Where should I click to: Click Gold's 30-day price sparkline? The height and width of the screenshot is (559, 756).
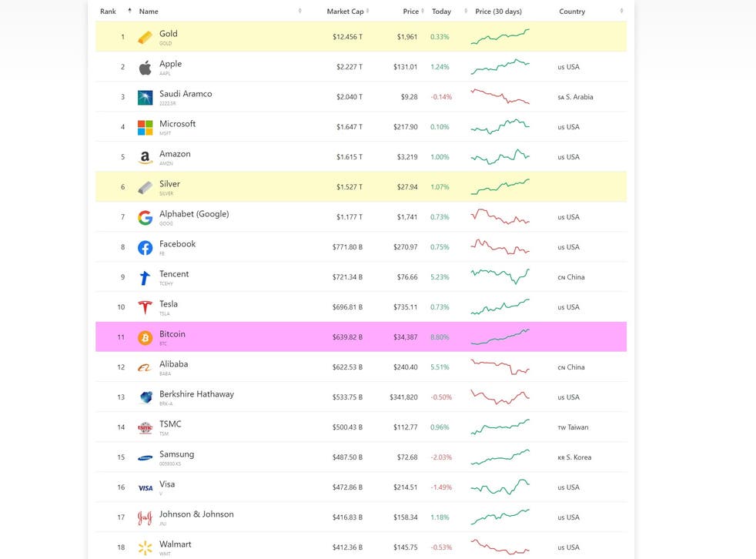[x=500, y=37]
